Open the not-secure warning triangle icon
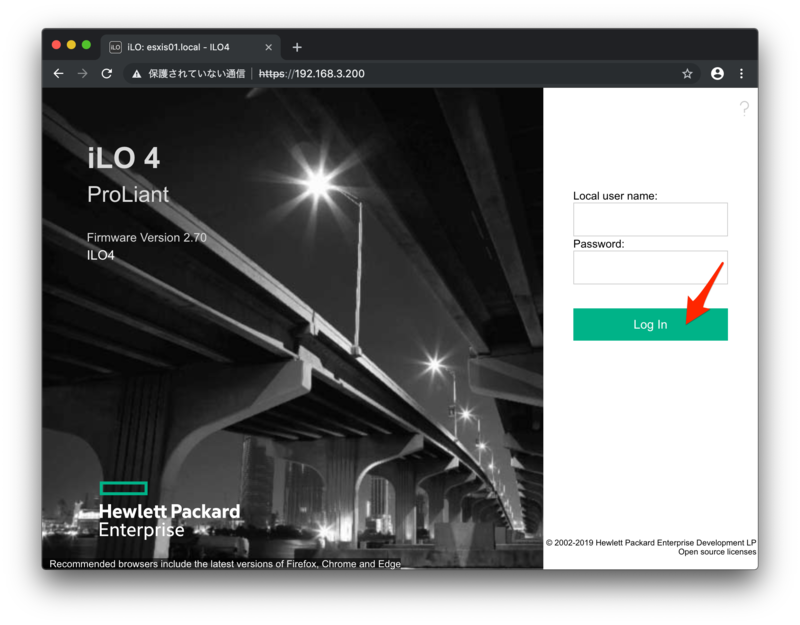 tap(136, 74)
